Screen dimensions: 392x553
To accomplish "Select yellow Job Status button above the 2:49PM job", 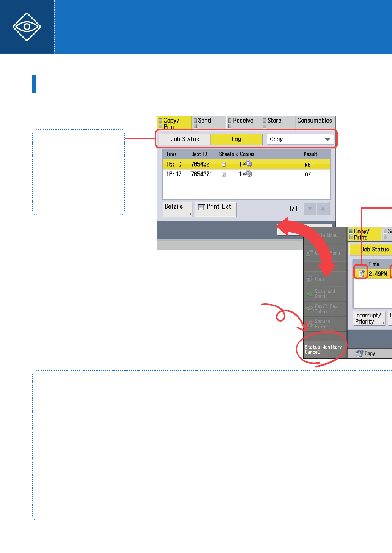I will [371, 249].
